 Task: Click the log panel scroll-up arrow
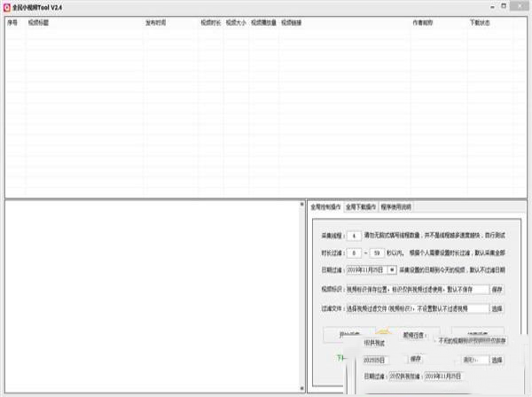[x=301, y=205]
